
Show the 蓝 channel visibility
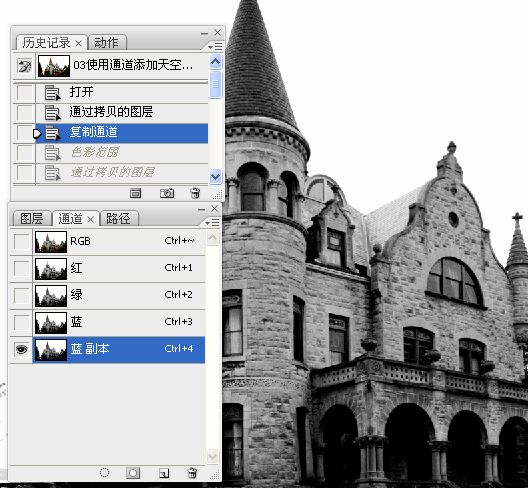[21, 322]
